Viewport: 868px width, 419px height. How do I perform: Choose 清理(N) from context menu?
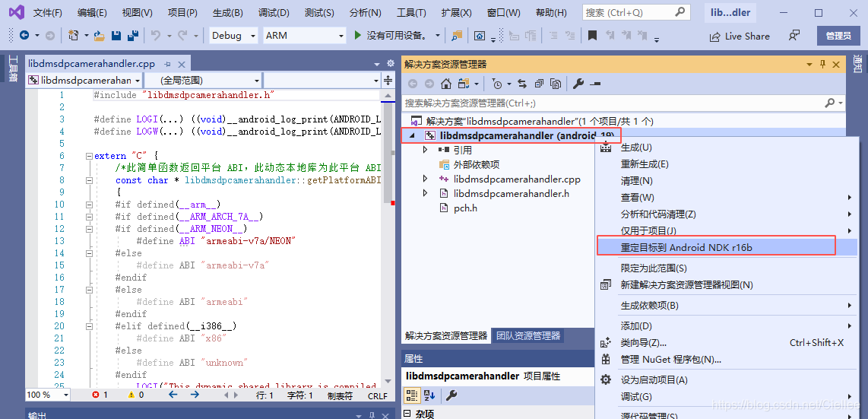click(x=637, y=181)
